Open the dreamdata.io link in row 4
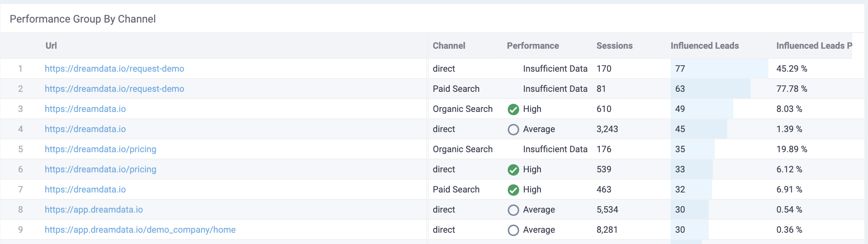868x244 pixels. point(85,129)
